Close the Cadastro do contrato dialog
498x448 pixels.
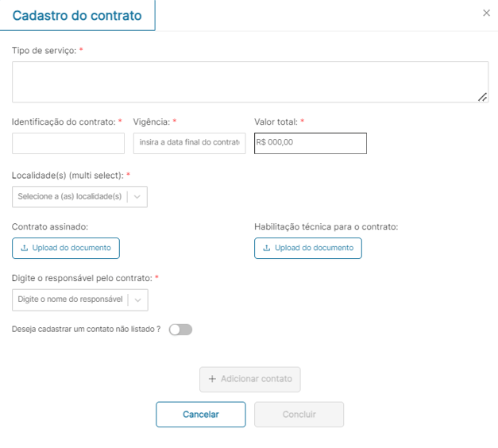pyautogui.click(x=487, y=14)
